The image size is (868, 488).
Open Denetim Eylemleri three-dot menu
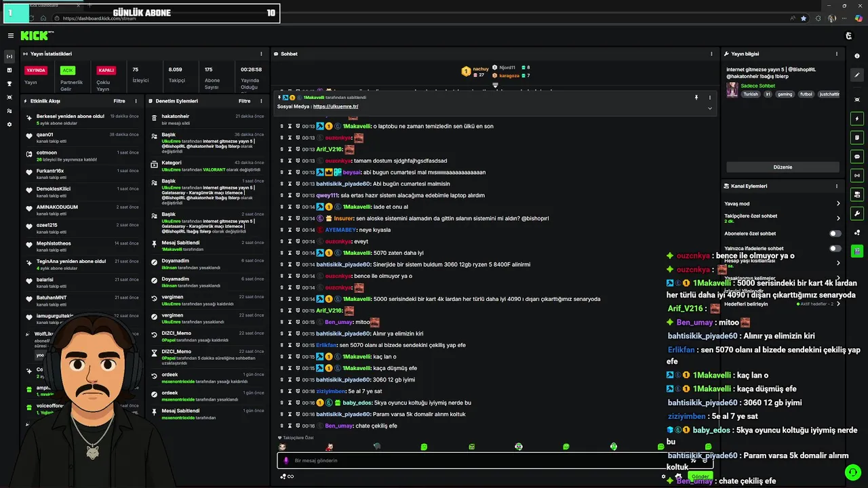(x=261, y=101)
